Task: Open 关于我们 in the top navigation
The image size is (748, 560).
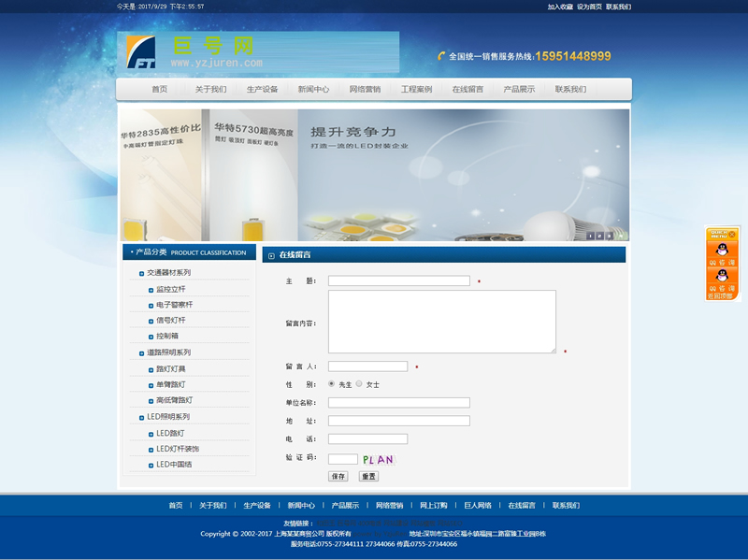Action: click(x=210, y=90)
